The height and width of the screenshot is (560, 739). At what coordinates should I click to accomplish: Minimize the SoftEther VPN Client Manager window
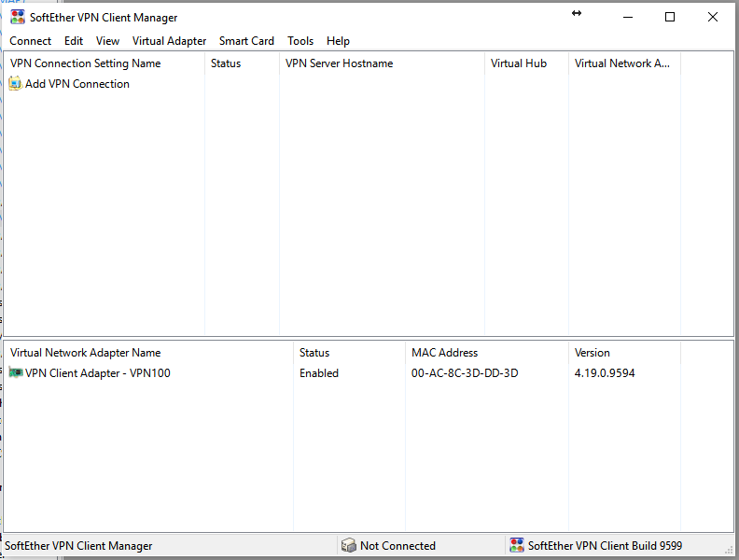[x=628, y=17]
